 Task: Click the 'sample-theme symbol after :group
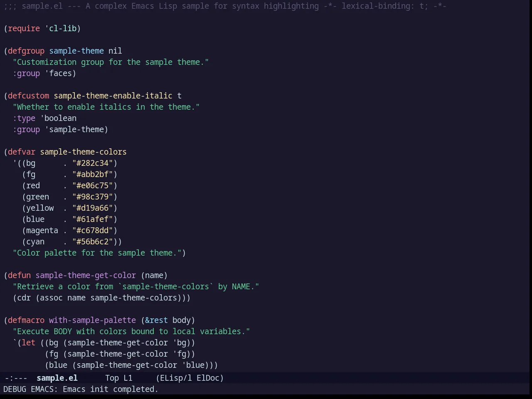[74, 129]
